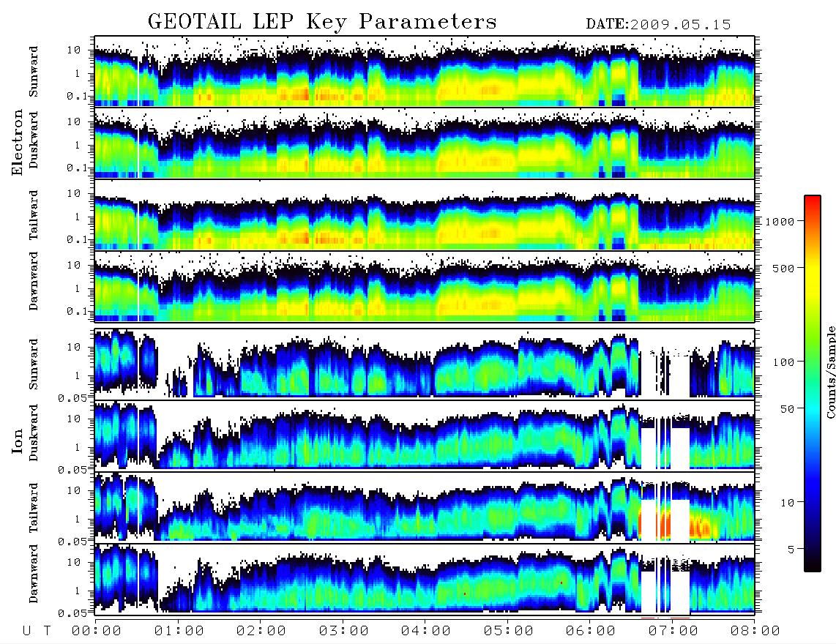The image size is (836, 644).
Task: Click the 'Counts/Sample' colorbar label
Action: click(830, 372)
